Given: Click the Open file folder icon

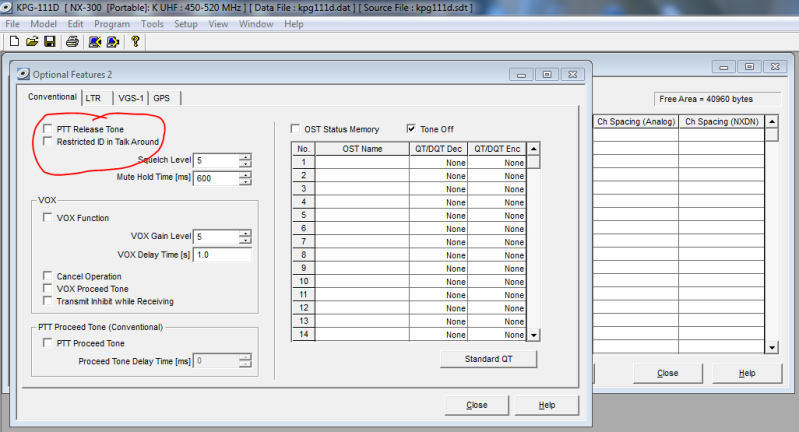Looking at the screenshot, I should click(x=31, y=41).
